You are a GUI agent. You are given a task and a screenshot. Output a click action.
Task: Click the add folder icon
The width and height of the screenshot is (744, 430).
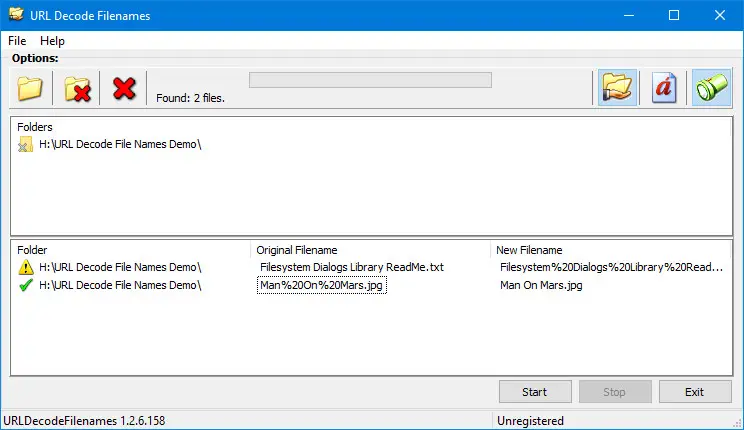pos(30,88)
